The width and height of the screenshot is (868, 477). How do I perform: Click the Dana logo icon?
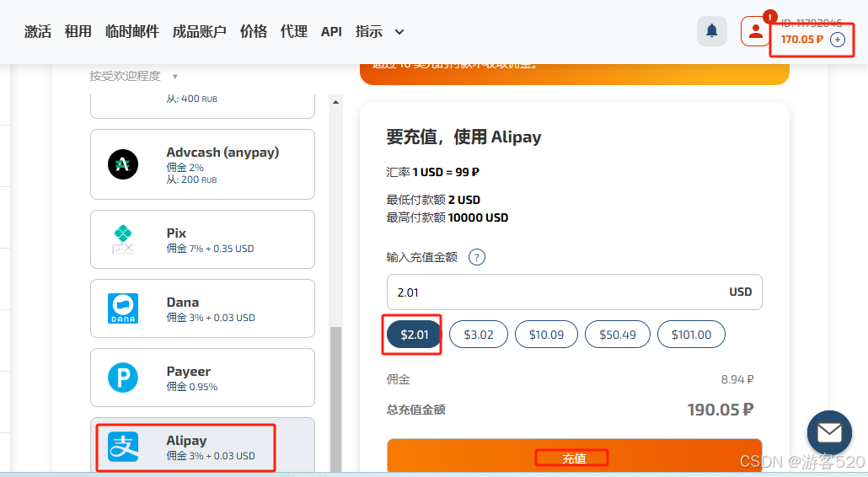(x=123, y=308)
